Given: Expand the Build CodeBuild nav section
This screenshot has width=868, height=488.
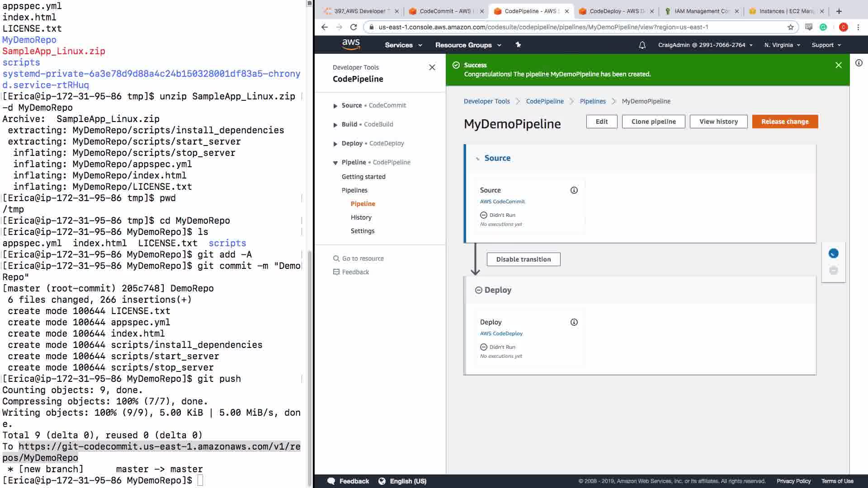Looking at the screenshot, I should point(335,125).
